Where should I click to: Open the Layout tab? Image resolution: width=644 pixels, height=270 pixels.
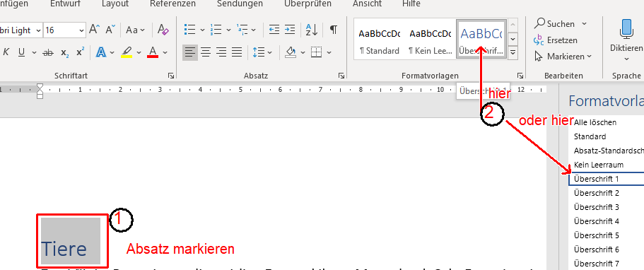[115, 4]
